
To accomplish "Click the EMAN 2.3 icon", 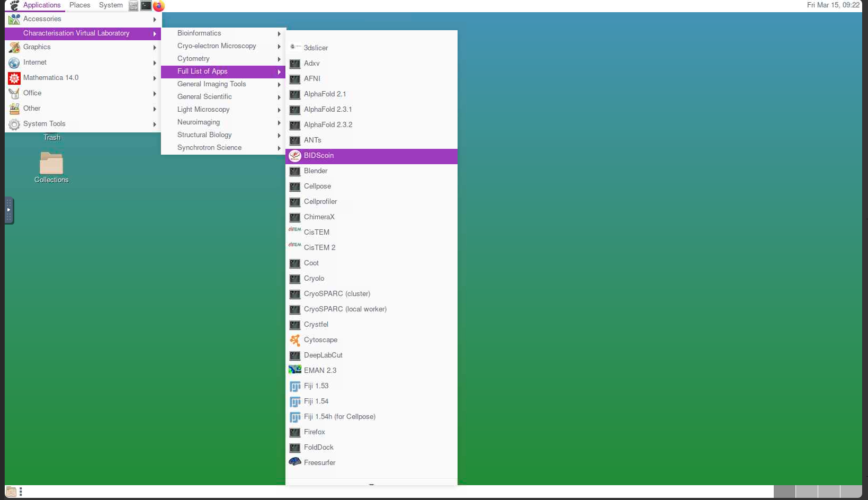I will [295, 370].
